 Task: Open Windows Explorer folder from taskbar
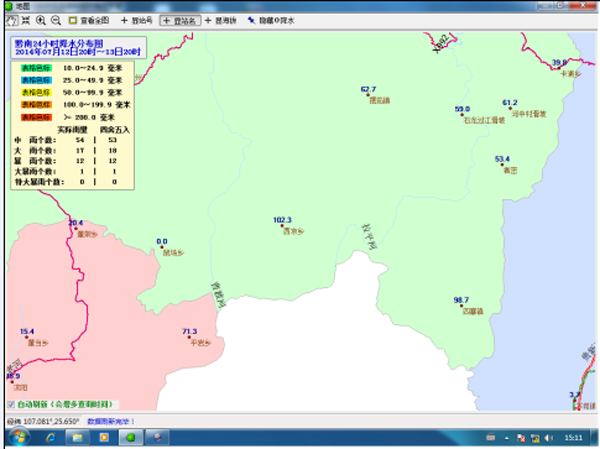tap(78, 438)
